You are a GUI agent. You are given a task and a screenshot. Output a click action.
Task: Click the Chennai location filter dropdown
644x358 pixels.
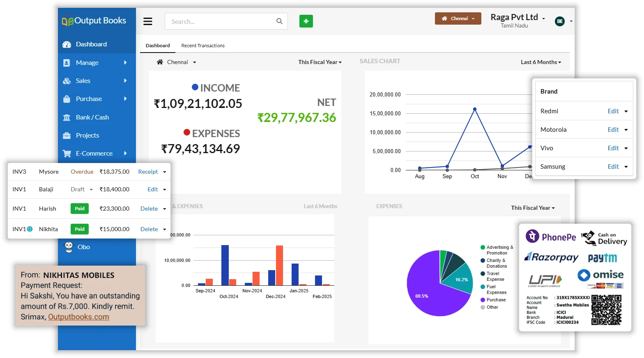[177, 62]
